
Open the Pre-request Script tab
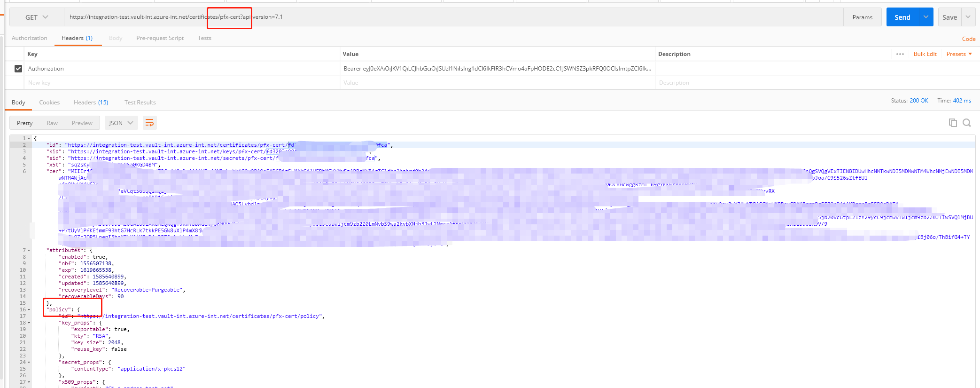pyautogui.click(x=160, y=38)
